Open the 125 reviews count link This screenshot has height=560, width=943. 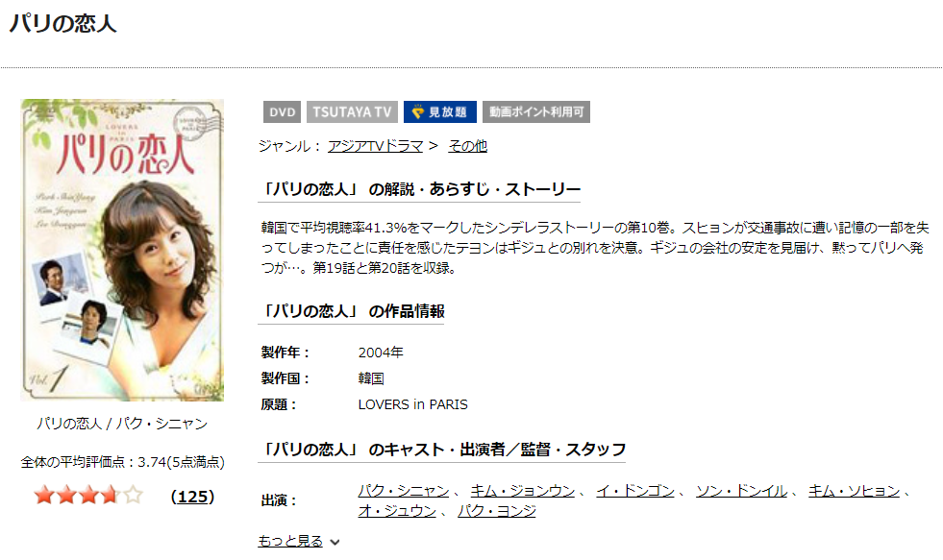192,497
